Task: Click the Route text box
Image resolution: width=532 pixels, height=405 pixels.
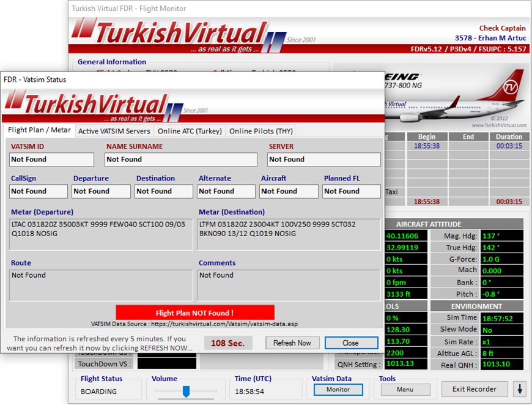Action: click(x=101, y=286)
